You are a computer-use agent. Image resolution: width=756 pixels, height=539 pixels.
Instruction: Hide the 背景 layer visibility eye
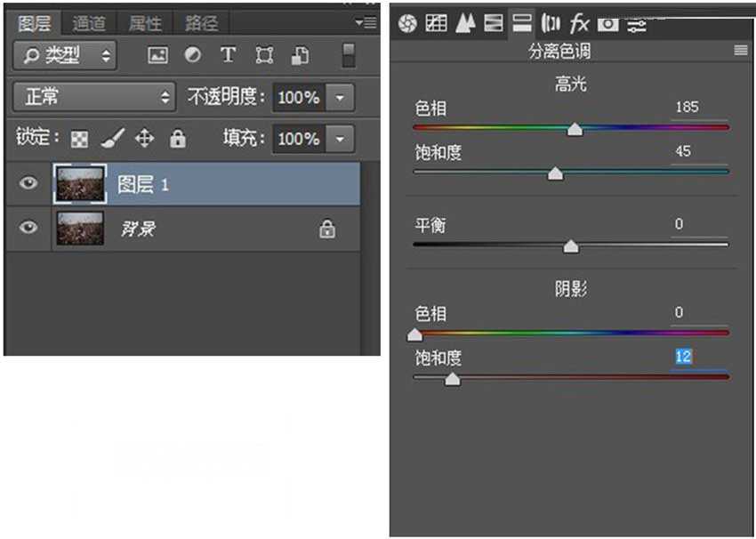(x=28, y=229)
